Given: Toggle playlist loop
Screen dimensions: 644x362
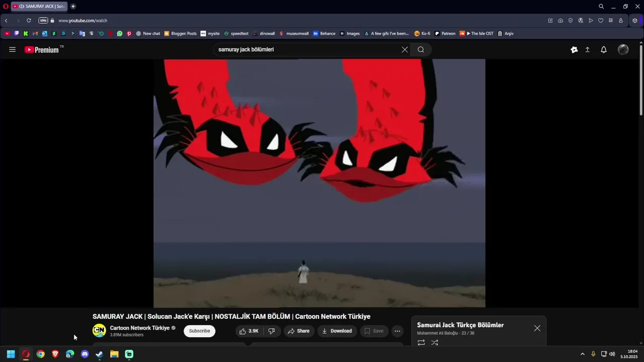Looking at the screenshot, I should pos(421,342).
